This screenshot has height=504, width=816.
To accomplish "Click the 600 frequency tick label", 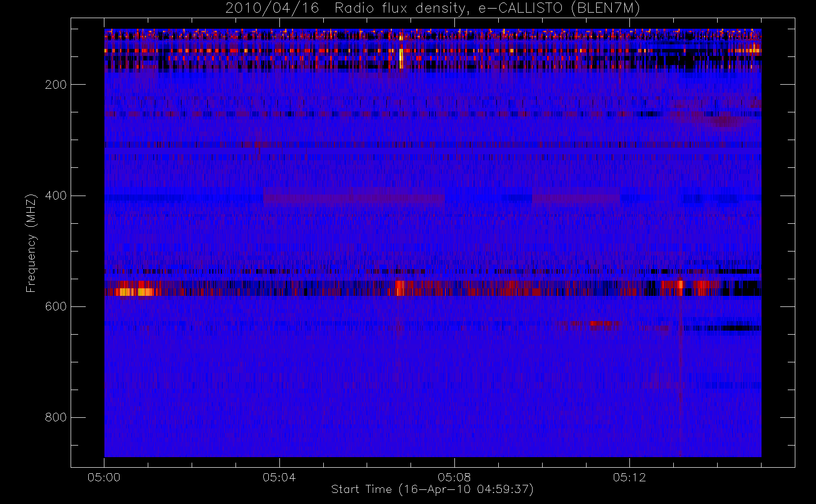I will (56, 306).
